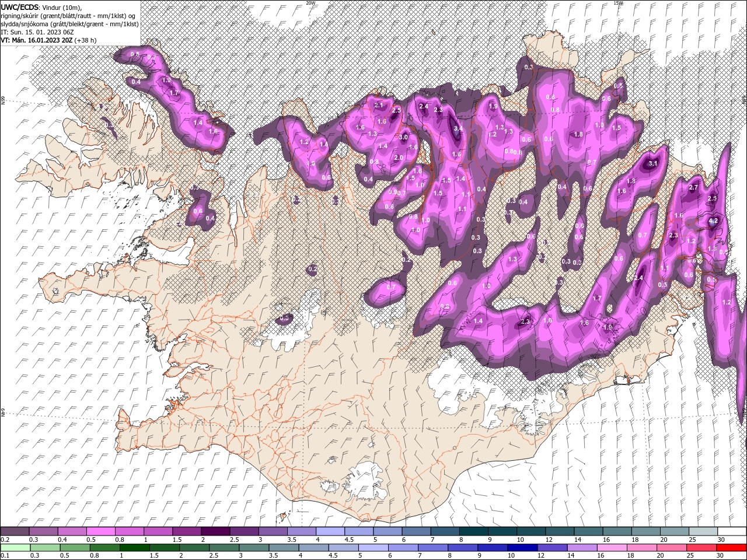Click the 2.1 snowfall value on map

coord(379,105)
